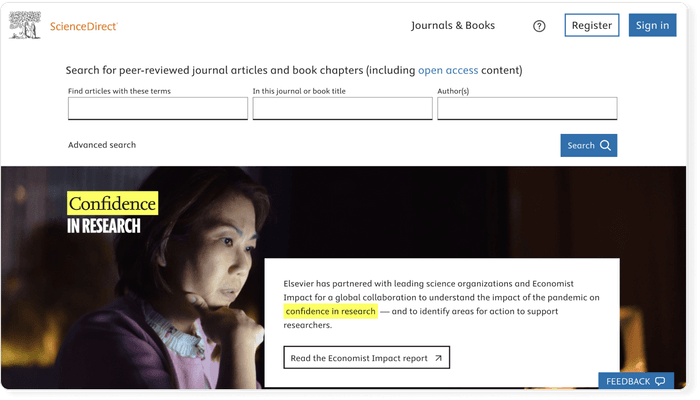
Task: Open Advanced search
Action: pos(102,145)
